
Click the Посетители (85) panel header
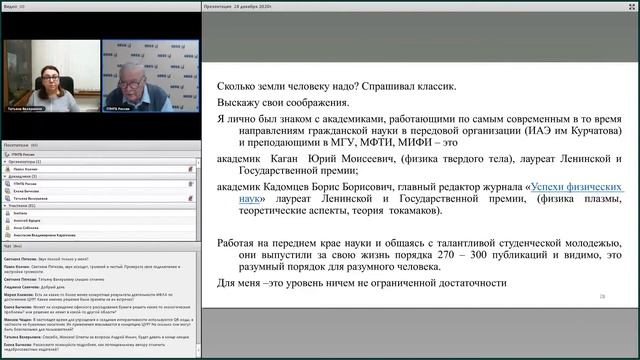[x=101, y=145]
